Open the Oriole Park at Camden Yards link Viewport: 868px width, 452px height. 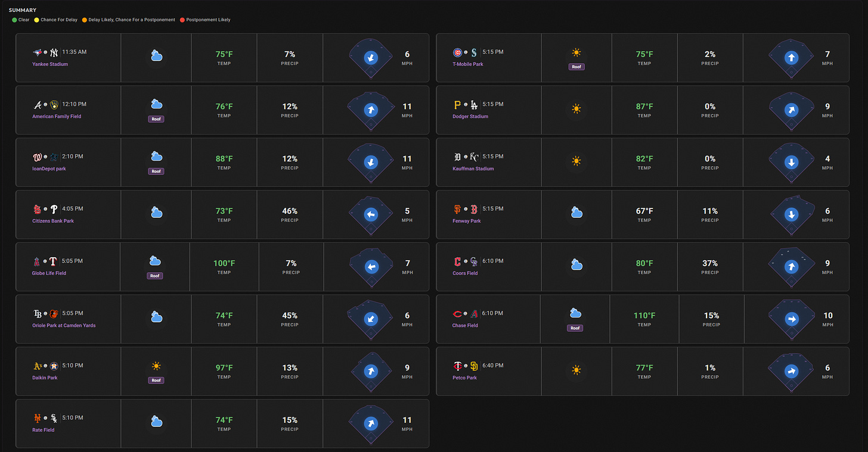[64, 325]
